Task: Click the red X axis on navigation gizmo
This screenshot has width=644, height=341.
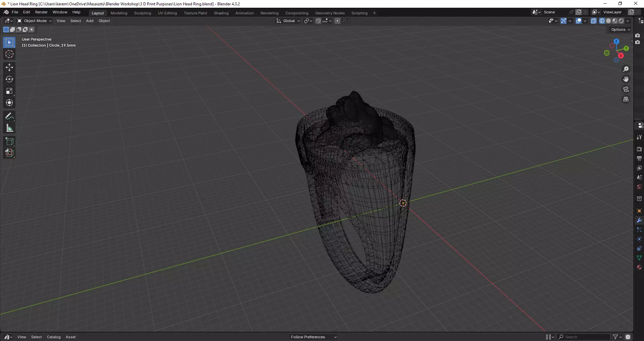Action: coord(621,56)
